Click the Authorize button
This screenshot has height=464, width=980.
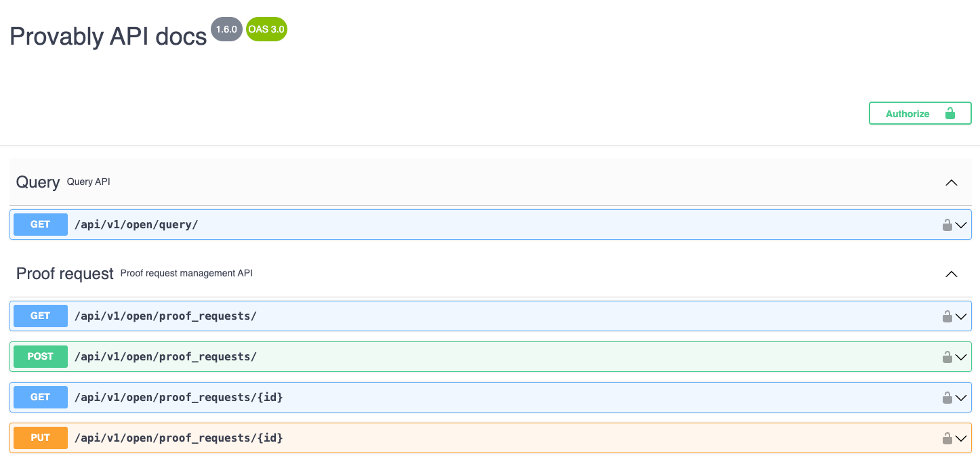(x=920, y=114)
